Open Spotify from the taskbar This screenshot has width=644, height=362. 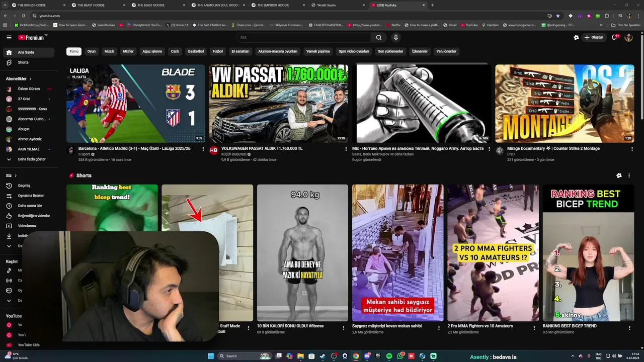(389, 356)
